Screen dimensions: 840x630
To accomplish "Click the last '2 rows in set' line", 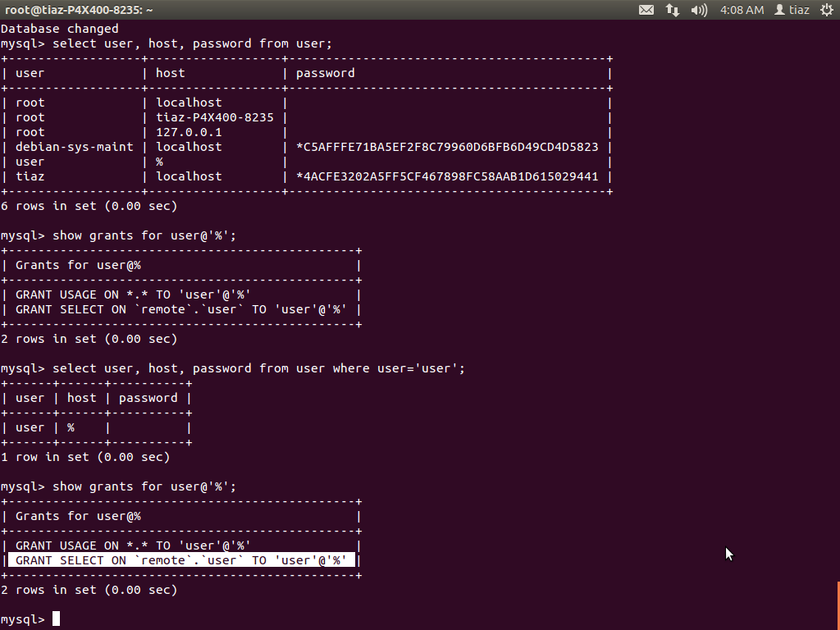I will pos(89,590).
